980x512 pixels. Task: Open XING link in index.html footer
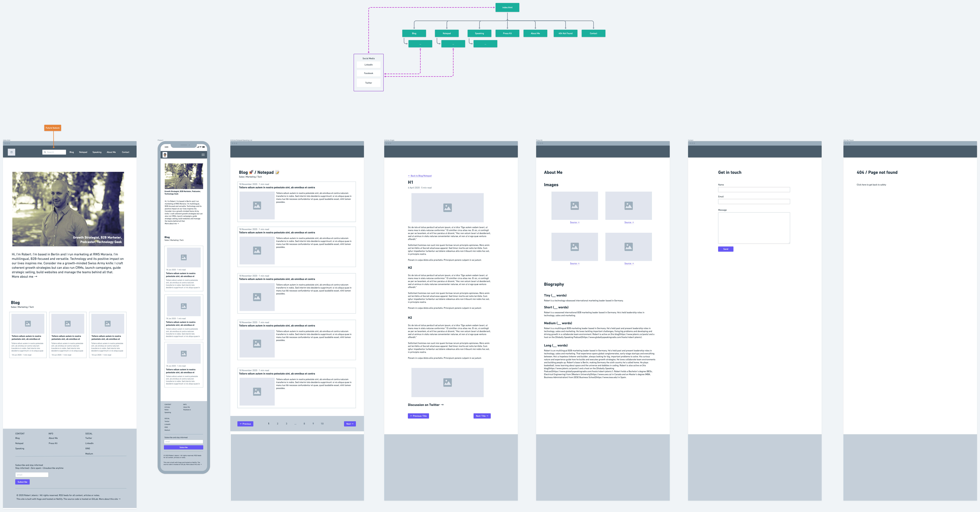[87, 448]
